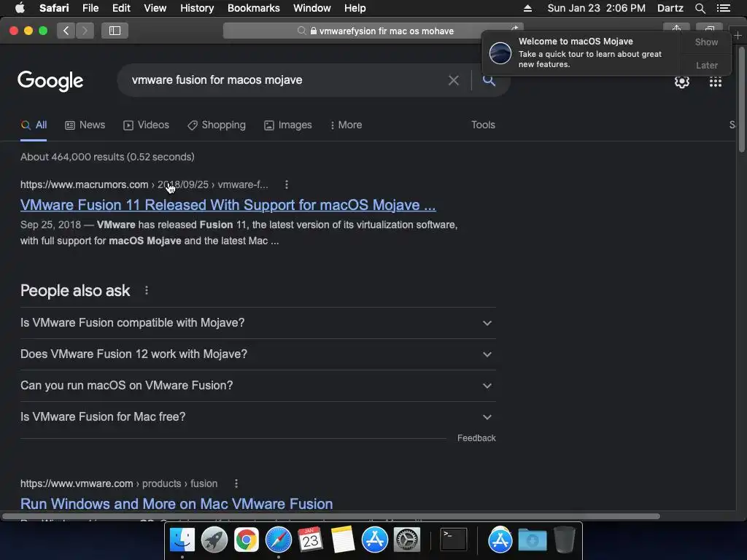The width and height of the screenshot is (747, 560).
Task: Open the Safari History menu
Action: (197, 8)
